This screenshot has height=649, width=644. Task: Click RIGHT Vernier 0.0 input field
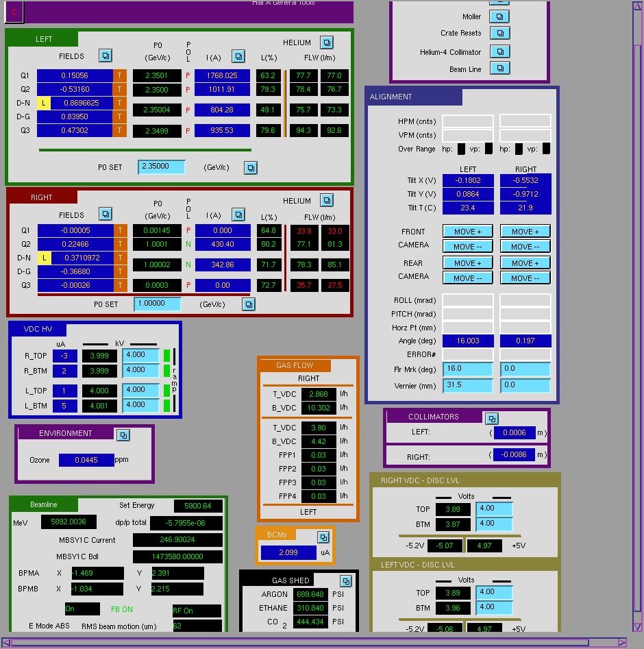525,385
